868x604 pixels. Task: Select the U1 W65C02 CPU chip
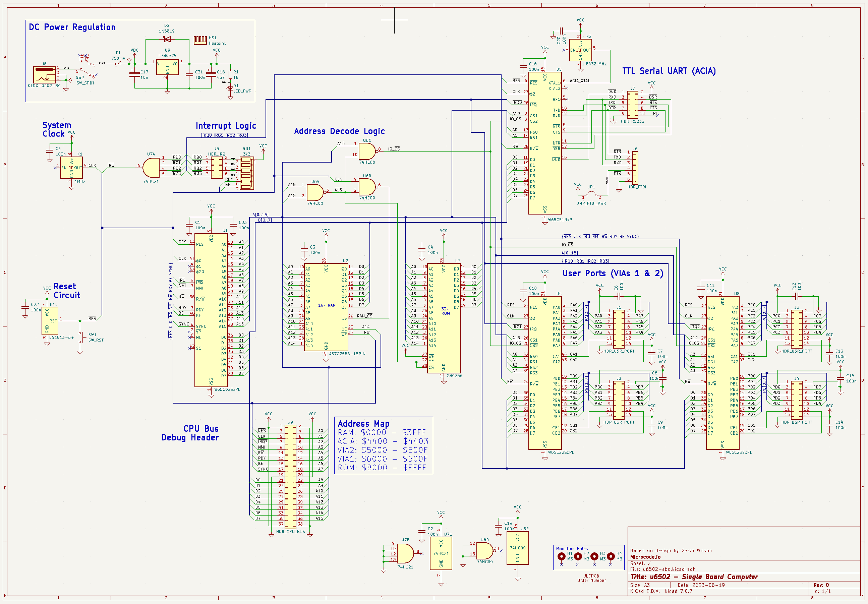pyautogui.click(x=211, y=310)
